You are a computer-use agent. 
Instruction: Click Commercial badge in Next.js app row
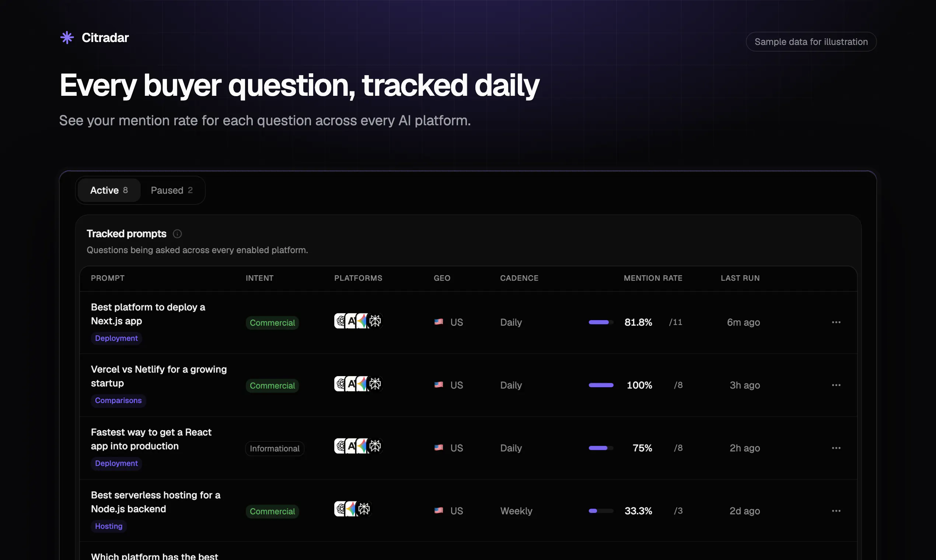[x=272, y=323]
